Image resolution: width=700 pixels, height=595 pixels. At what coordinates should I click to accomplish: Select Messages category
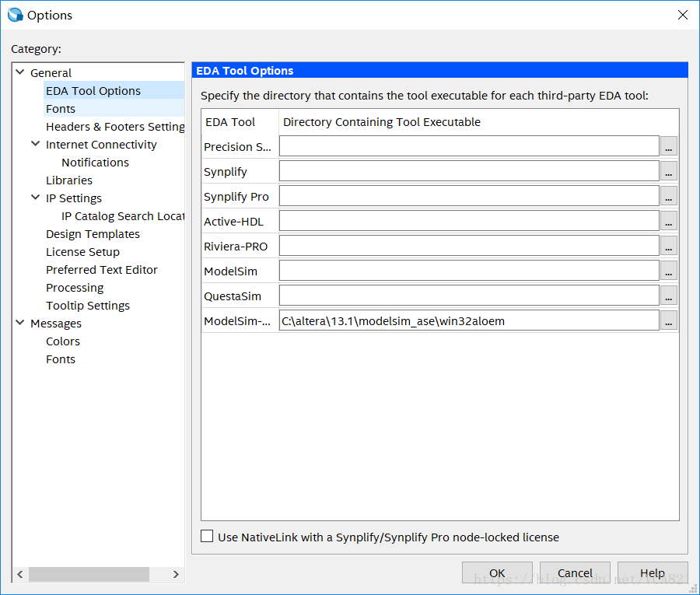[56, 323]
